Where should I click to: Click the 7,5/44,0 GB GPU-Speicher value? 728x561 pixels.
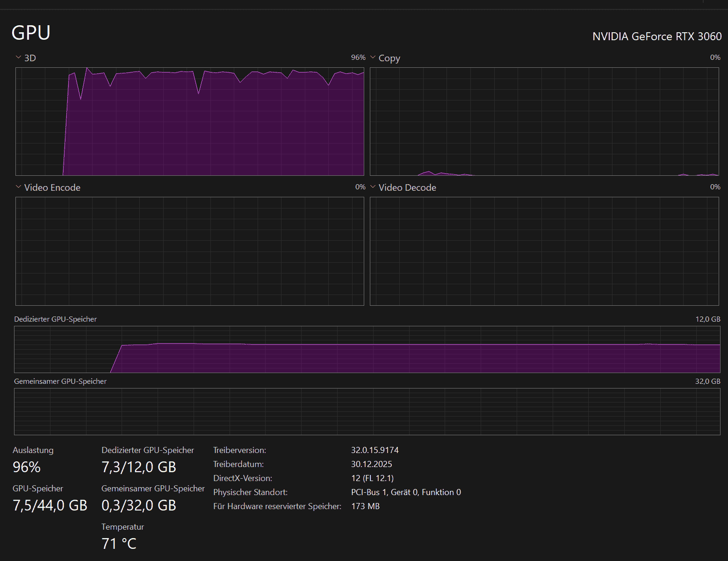[50, 505]
